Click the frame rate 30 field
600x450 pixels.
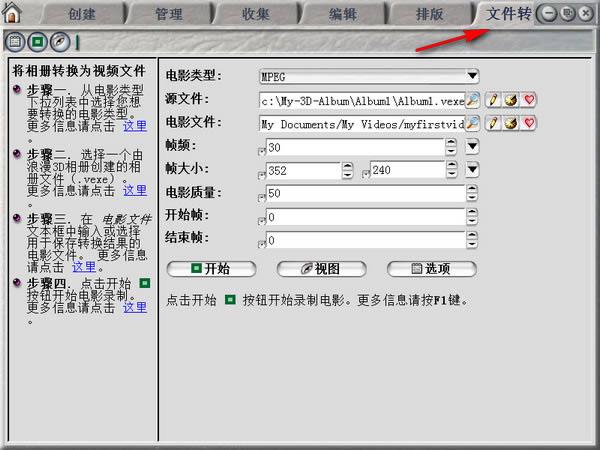point(355,147)
